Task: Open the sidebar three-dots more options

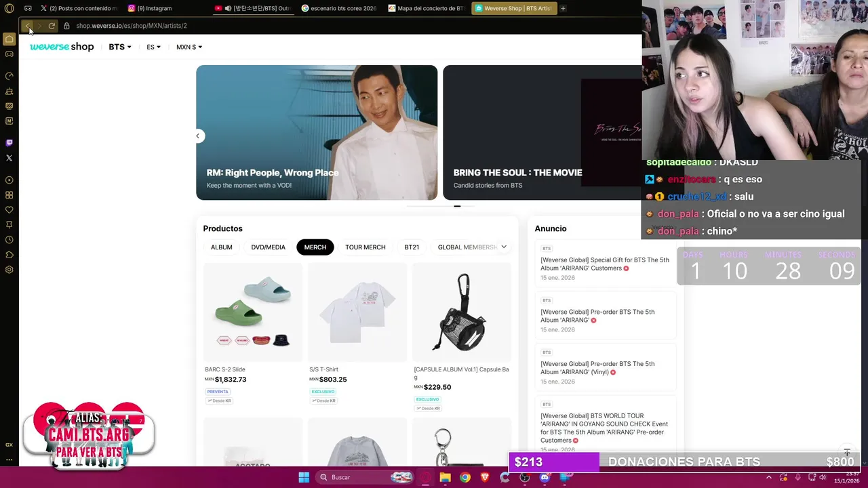Action: (x=9, y=460)
